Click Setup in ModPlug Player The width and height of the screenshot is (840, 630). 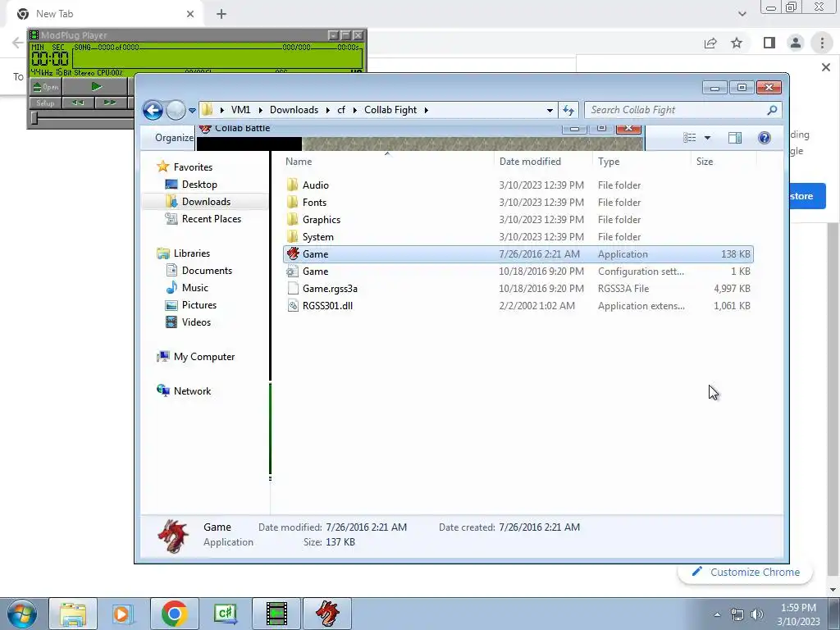click(x=46, y=103)
